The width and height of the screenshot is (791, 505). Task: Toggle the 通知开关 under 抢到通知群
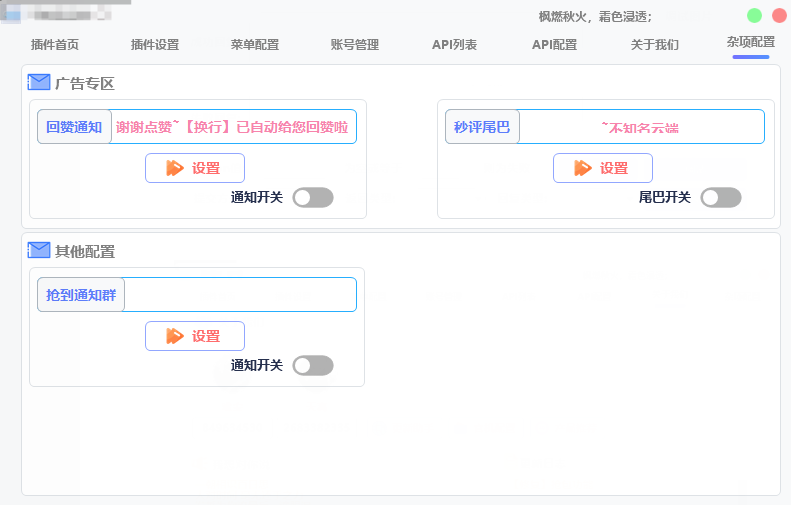click(x=313, y=366)
